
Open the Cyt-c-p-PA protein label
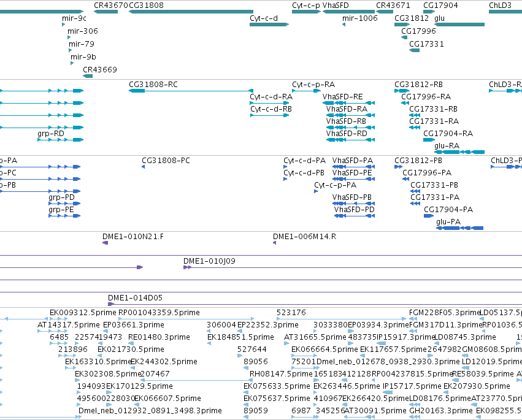pyautogui.click(x=336, y=185)
